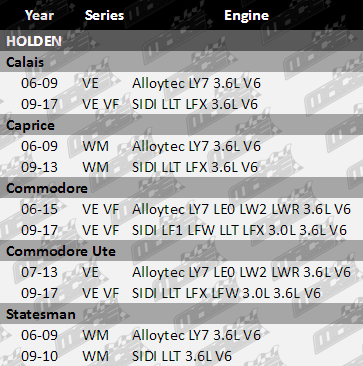Click the Year column header
This screenshot has height=366, width=363.
(x=39, y=15)
